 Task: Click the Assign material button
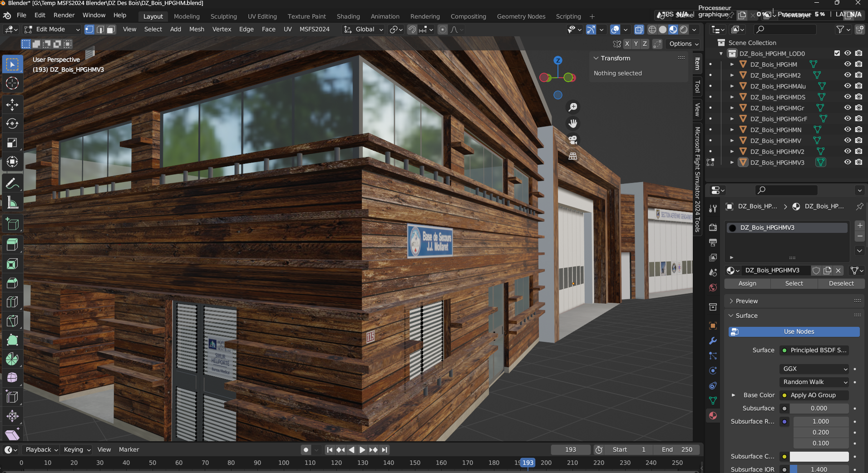click(747, 283)
